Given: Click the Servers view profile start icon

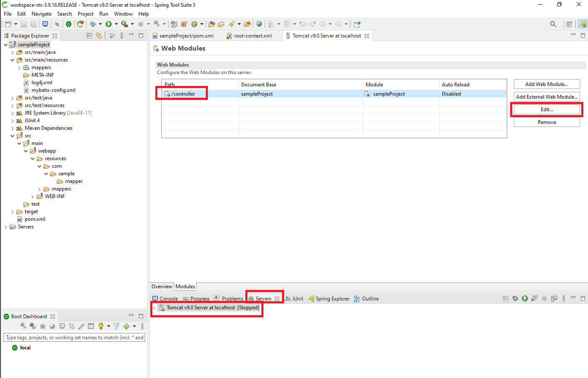Looking at the screenshot, I should click(x=535, y=298).
